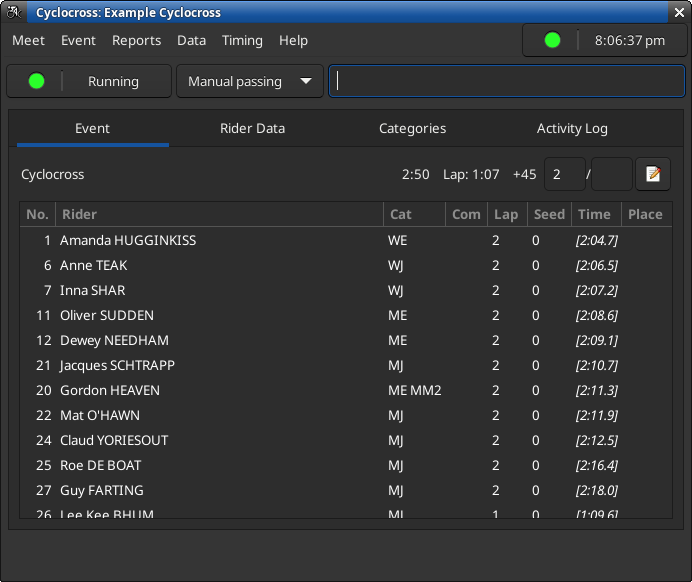This screenshot has width=692, height=582.
Task: Switch to the Activity Log tab
Action: tap(572, 128)
